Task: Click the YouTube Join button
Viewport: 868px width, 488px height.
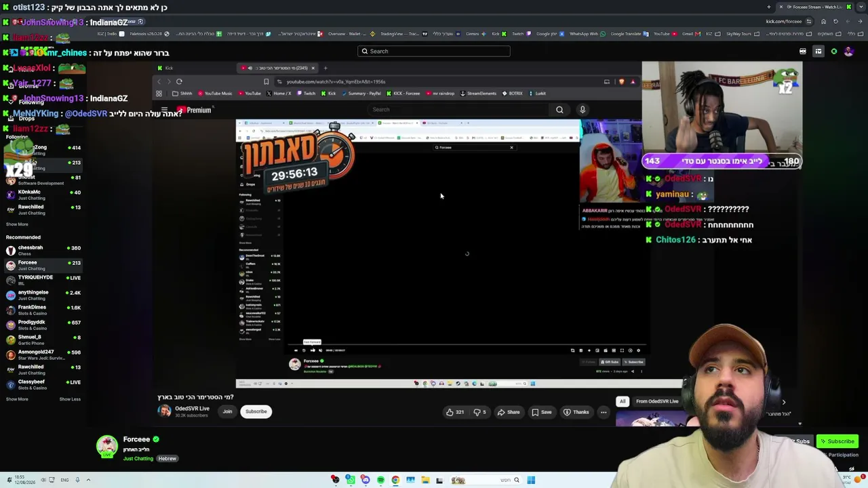Action: click(x=227, y=411)
